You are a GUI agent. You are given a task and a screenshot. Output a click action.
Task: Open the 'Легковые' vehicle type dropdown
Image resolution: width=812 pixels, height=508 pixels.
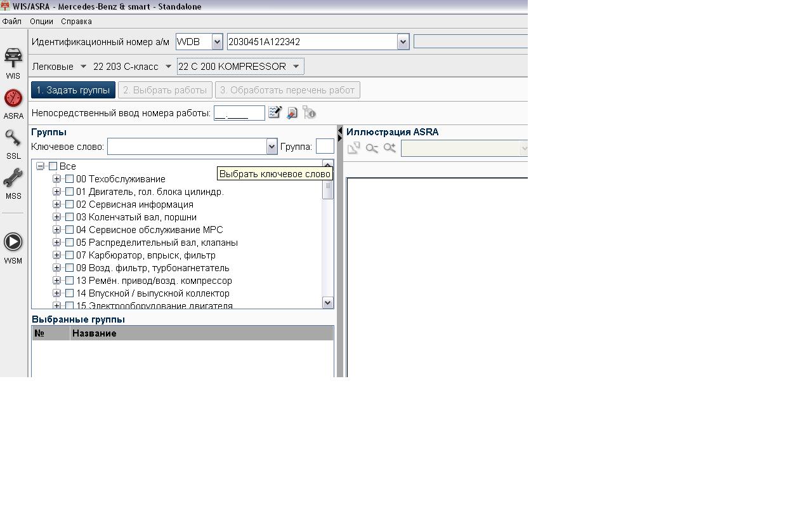click(x=83, y=67)
